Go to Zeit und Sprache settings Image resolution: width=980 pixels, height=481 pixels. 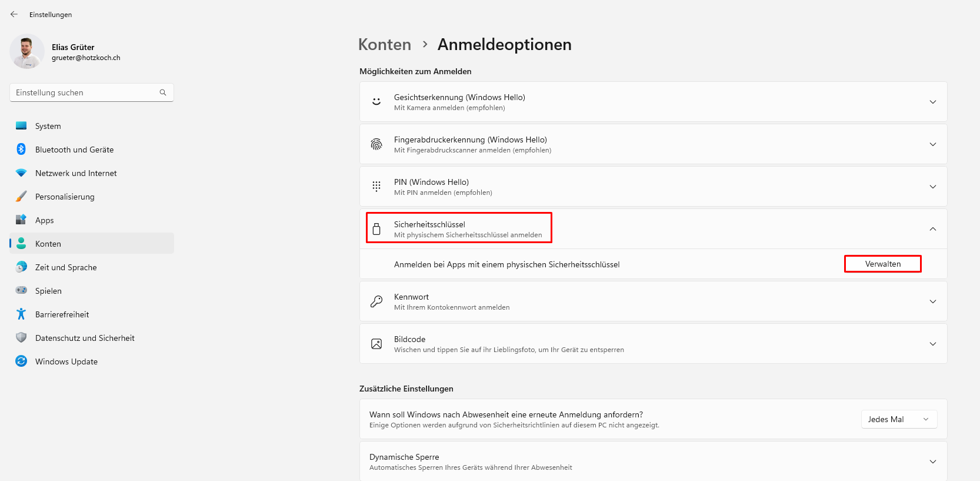tap(66, 267)
